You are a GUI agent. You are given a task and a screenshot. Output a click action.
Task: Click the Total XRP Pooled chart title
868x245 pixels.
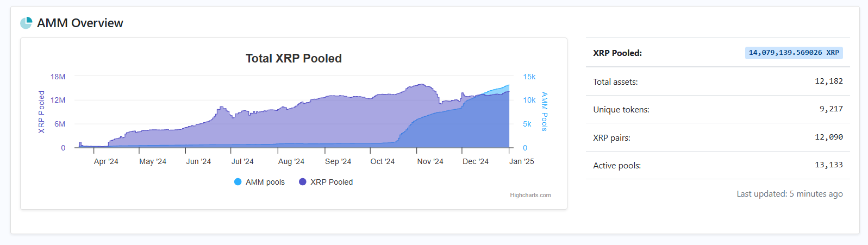(x=294, y=58)
